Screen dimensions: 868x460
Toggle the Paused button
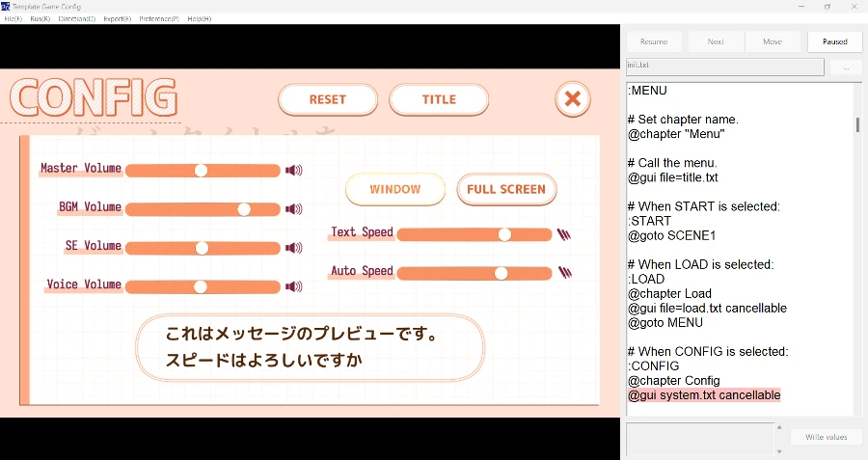pos(834,41)
